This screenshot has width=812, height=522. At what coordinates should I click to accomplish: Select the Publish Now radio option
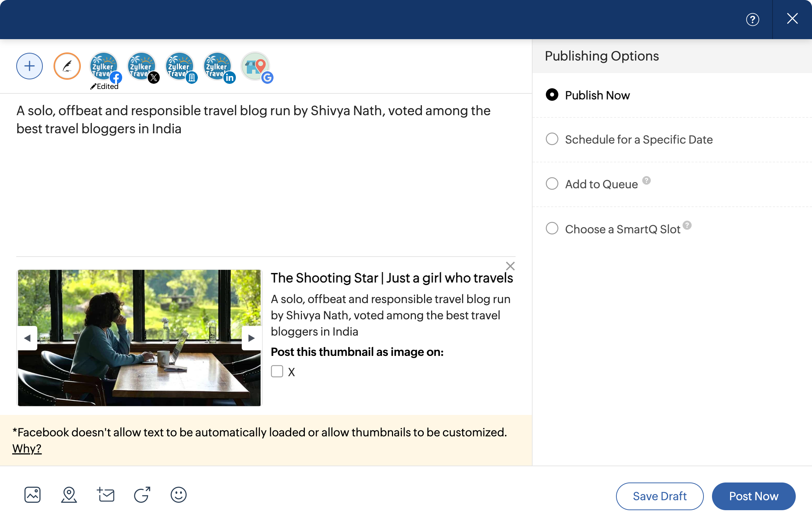(x=552, y=95)
